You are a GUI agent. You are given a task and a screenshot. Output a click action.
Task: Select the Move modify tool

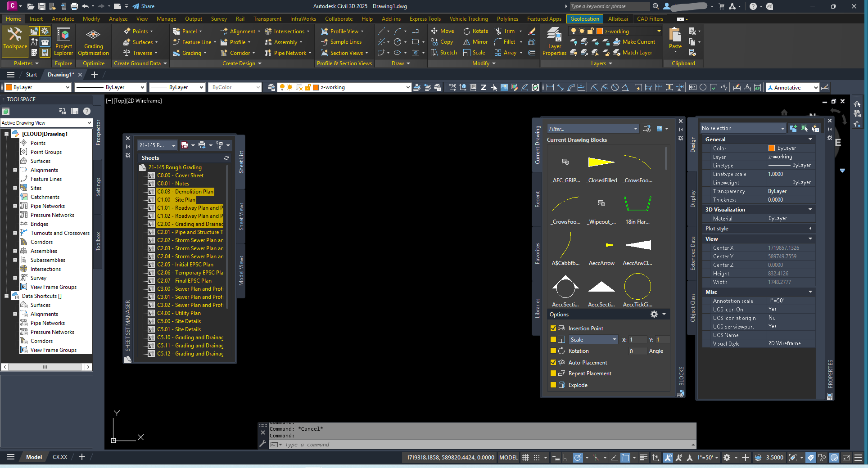tap(442, 31)
